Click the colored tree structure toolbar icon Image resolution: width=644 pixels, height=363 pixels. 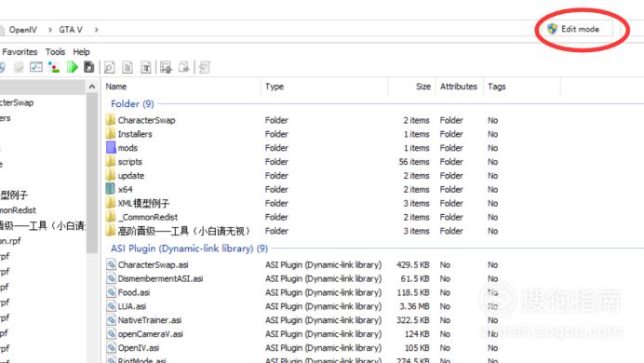pos(54,67)
